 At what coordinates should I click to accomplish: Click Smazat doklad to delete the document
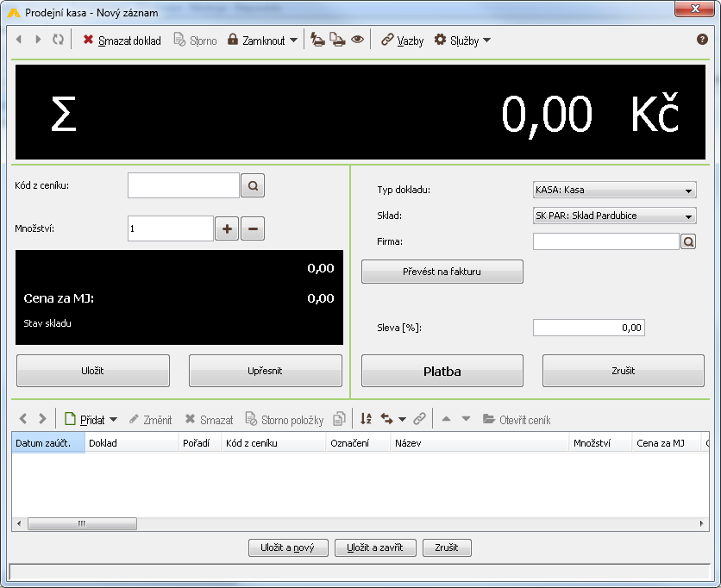(x=122, y=41)
